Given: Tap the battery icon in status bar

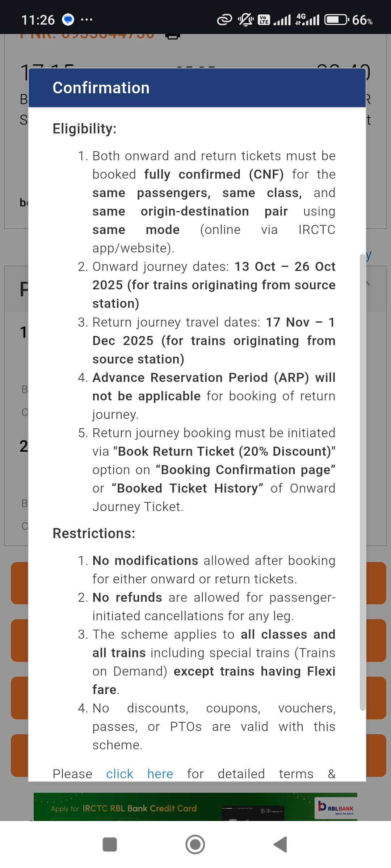Looking at the screenshot, I should 336,20.
